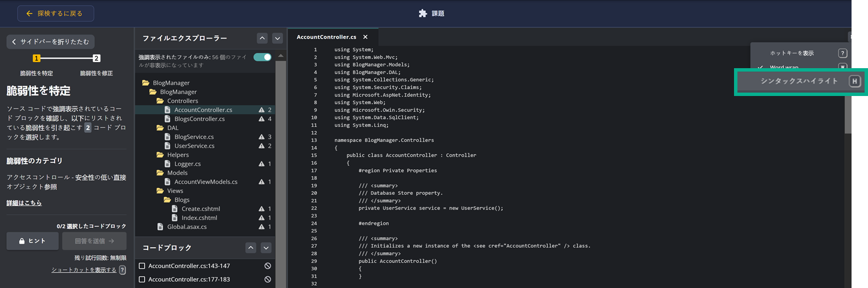
Task: Open the 詳細はこちら link
Action: 24,203
